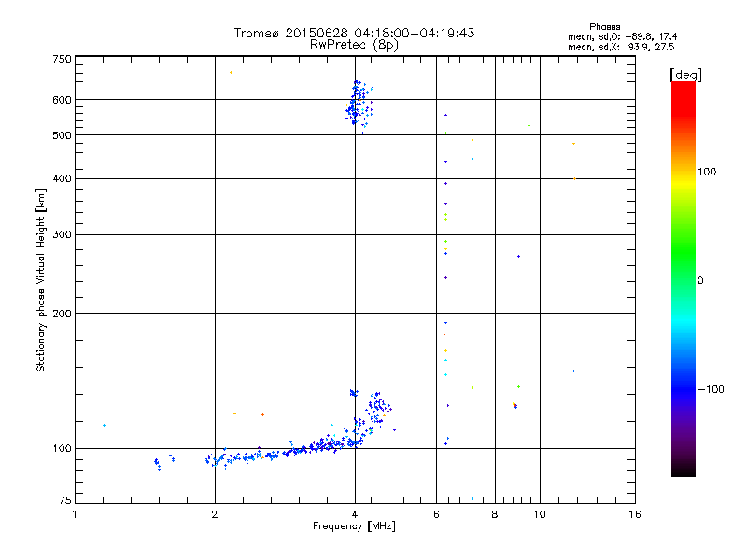Click the y-axis tick label '300'
The width and height of the screenshot is (747, 560).
62,234
